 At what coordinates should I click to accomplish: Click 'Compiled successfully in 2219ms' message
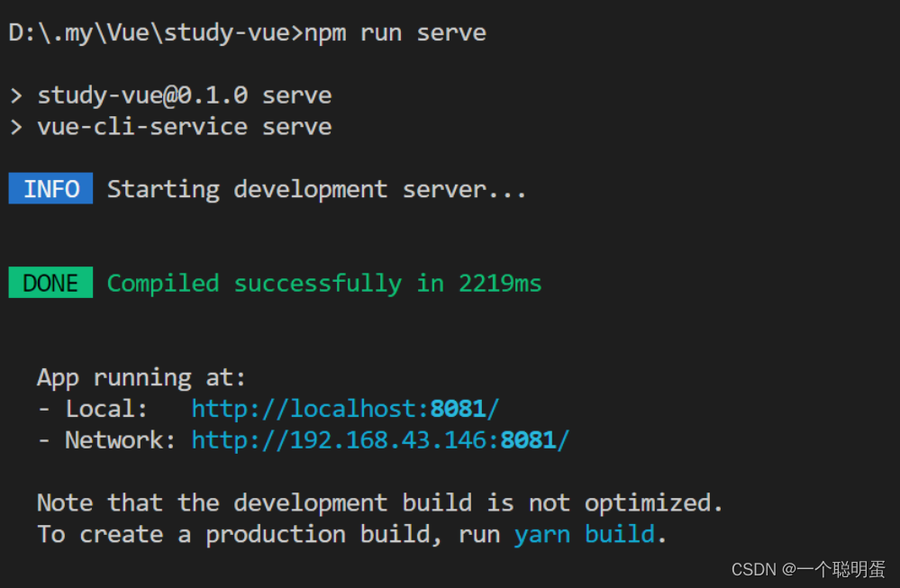tap(324, 284)
